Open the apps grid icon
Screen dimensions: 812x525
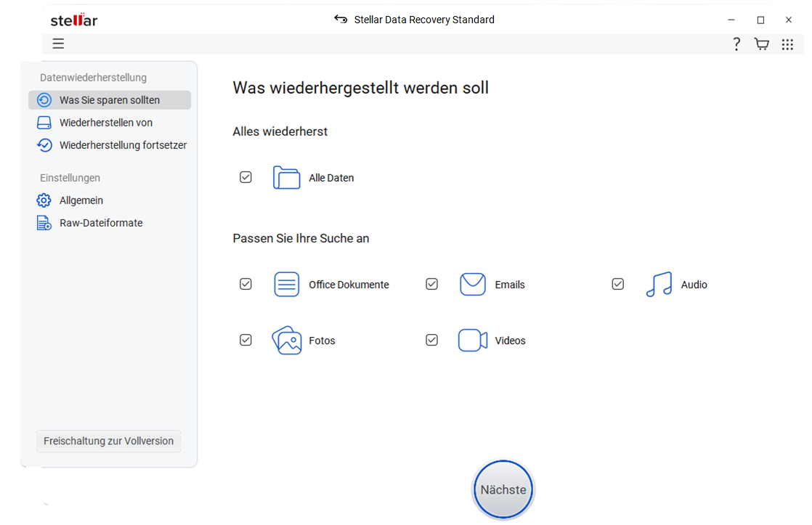click(787, 44)
